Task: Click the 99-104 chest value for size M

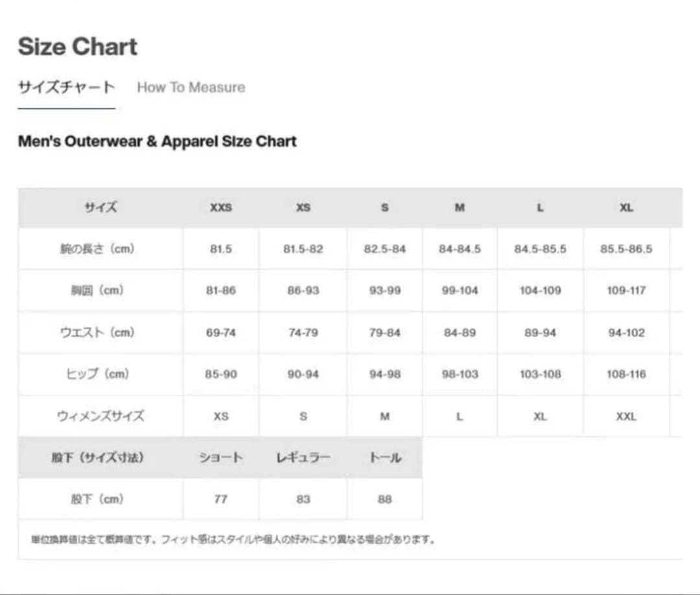Action: (460, 290)
